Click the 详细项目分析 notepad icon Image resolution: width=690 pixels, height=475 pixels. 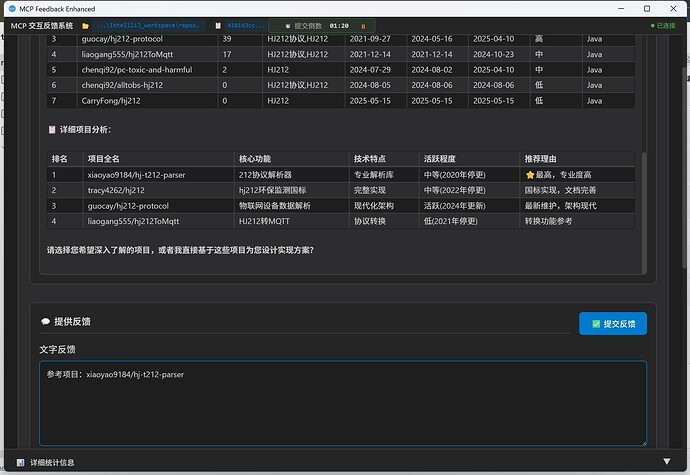point(52,129)
